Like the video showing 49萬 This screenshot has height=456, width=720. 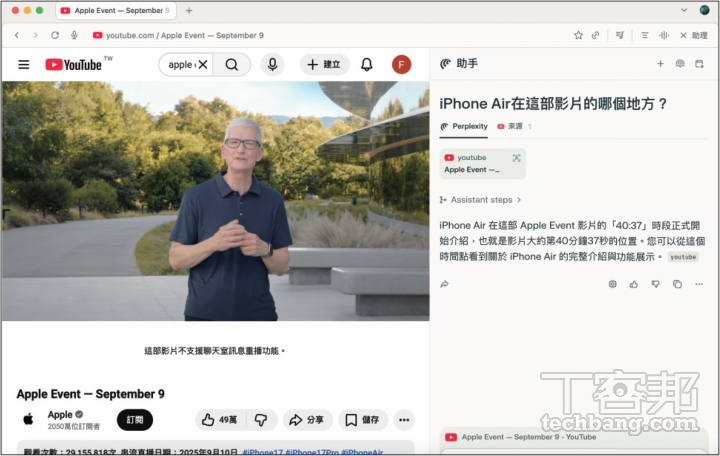(x=221, y=420)
